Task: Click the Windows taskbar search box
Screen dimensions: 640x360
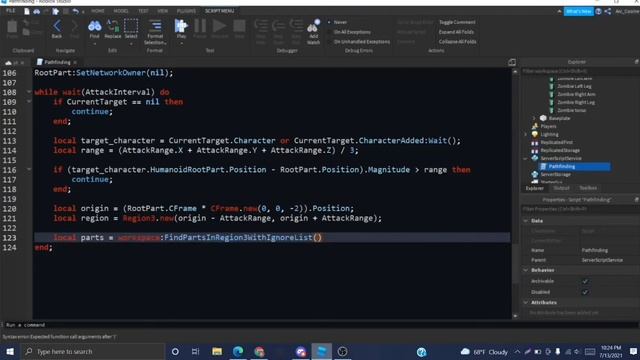Action: [x=92, y=351]
